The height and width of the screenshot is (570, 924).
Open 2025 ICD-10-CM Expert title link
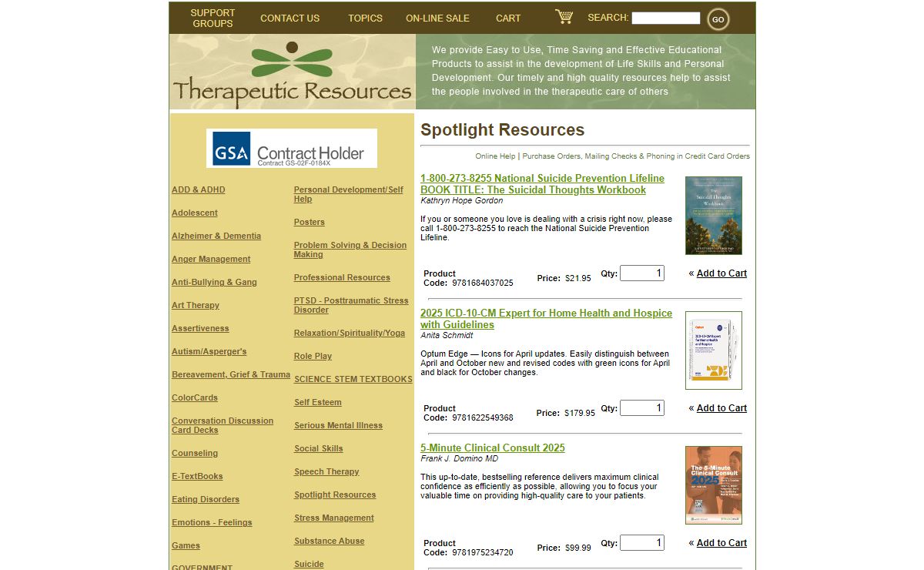[546, 319]
